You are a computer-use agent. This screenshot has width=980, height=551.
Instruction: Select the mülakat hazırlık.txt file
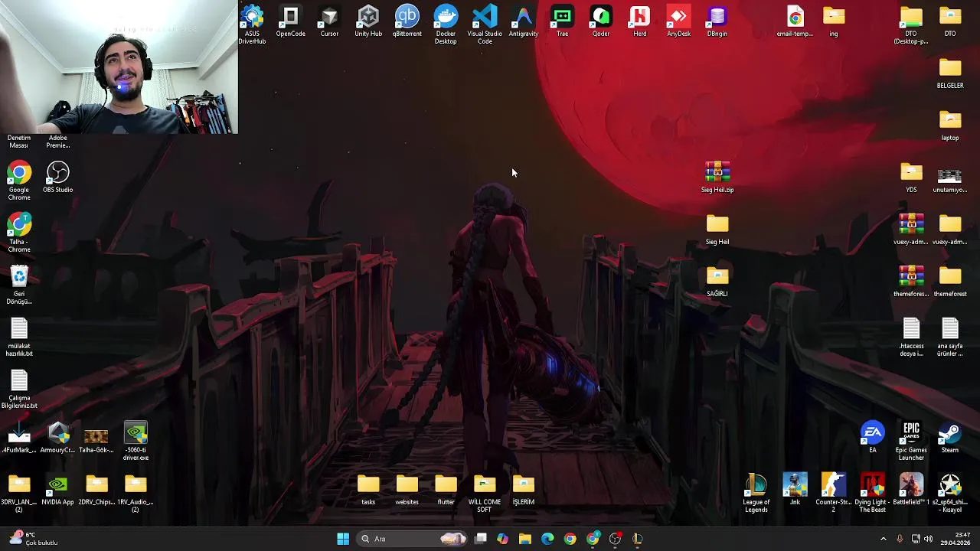(x=19, y=337)
